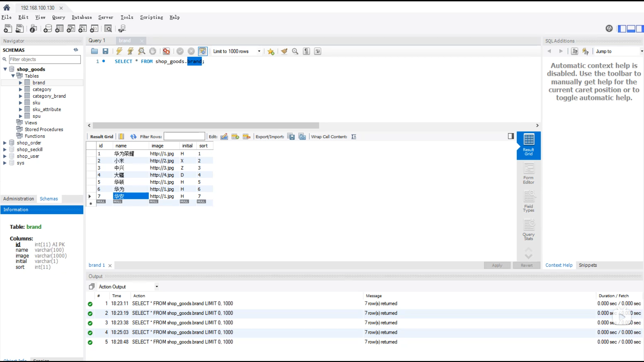Switch to the Snippets tab
Screen dimensions: 644x362
coord(588,265)
